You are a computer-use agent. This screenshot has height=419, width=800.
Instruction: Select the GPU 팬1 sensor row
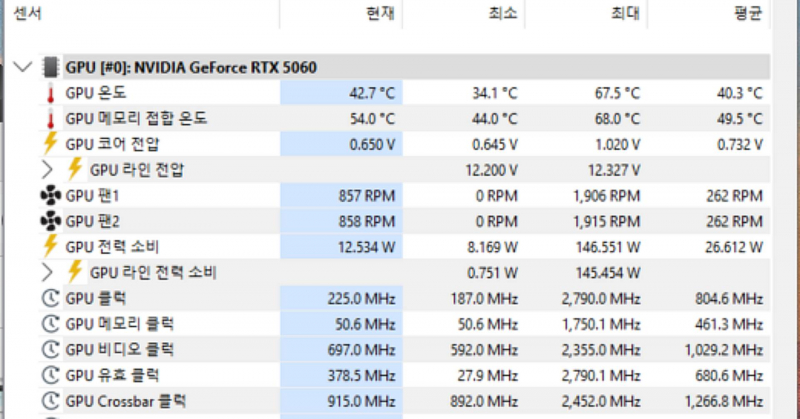pyautogui.click(x=404, y=196)
